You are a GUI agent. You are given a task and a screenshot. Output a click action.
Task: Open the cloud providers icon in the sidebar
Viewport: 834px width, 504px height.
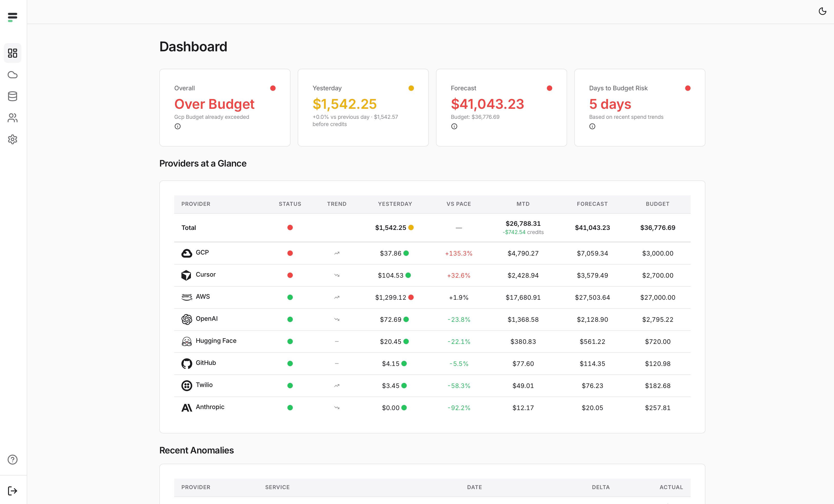click(x=13, y=74)
